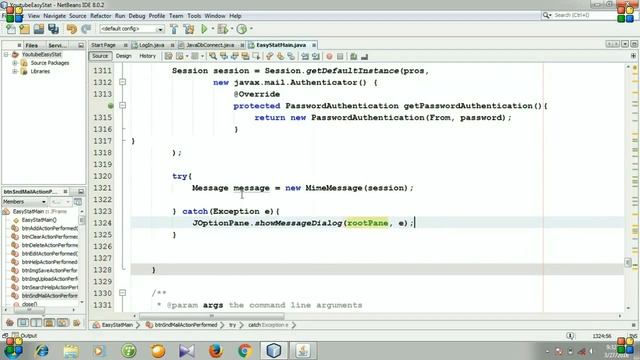Select btnDeleteActionPerformed in Navigator members list
Screen dimensions: 640x360
point(49,245)
